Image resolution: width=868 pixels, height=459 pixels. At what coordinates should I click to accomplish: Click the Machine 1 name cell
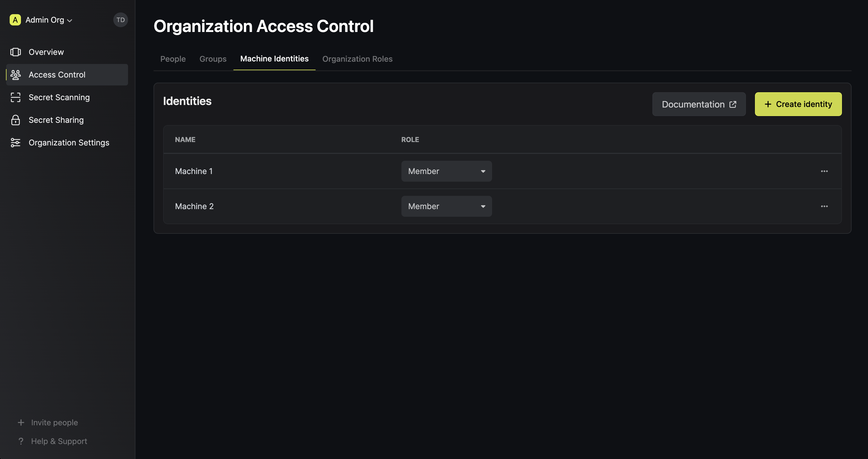(x=194, y=171)
